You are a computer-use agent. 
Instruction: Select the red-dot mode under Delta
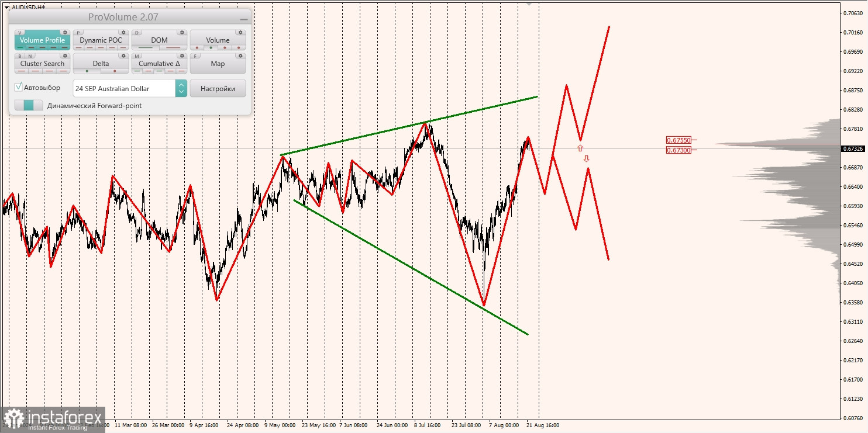(x=115, y=71)
